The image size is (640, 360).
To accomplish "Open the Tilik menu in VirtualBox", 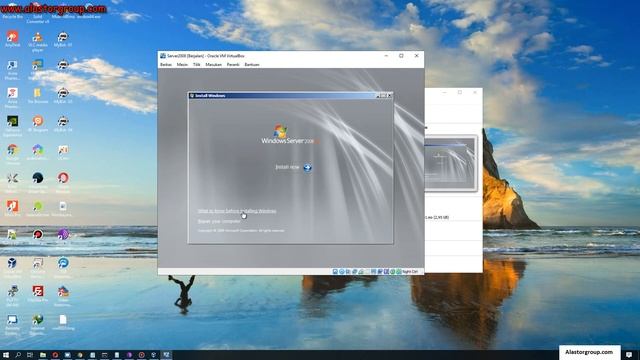I will click(x=196, y=64).
